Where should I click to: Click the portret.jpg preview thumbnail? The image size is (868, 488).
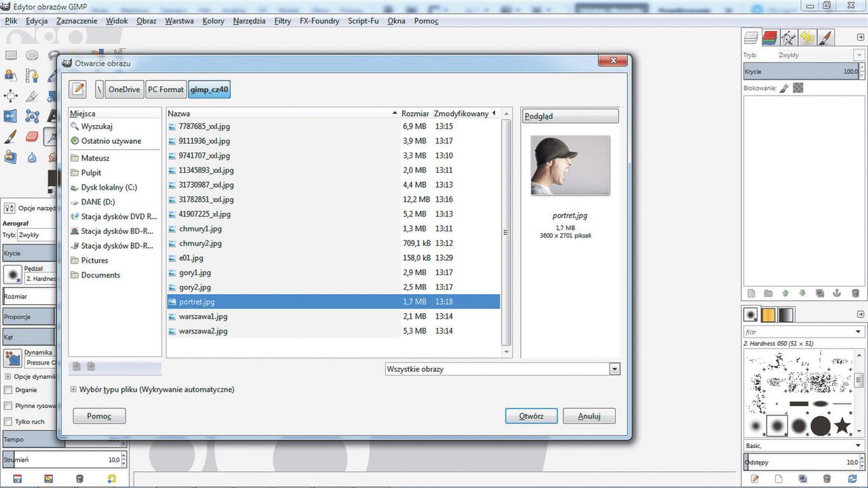570,165
